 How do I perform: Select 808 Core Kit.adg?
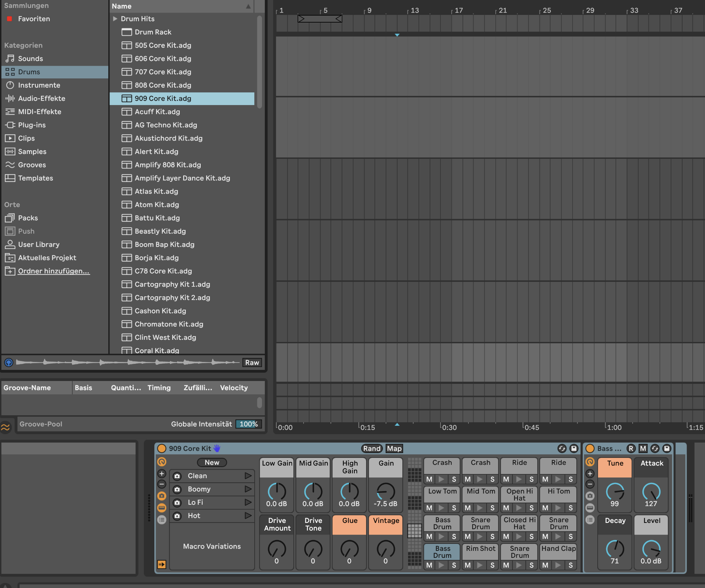[182, 85]
